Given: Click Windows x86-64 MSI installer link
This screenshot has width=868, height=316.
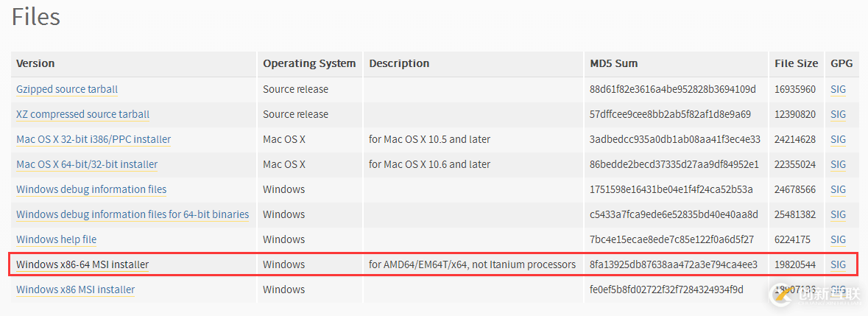Looking at the screenshot, I should point(82,264).
